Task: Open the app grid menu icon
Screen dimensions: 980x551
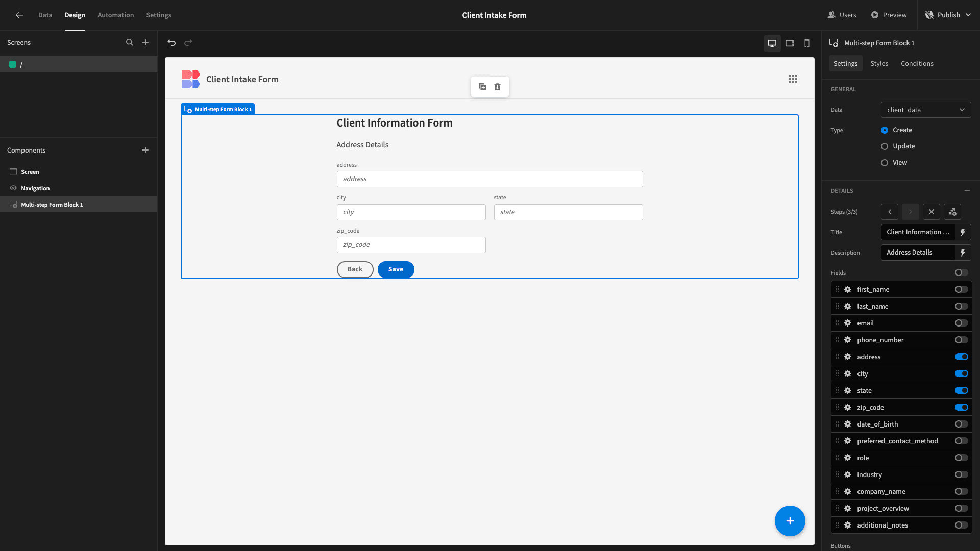Action: (x=793, y=79)
